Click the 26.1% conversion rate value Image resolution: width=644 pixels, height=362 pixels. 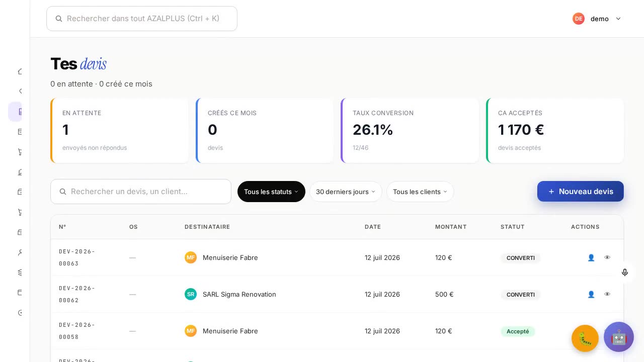click(x=373, y=130)
